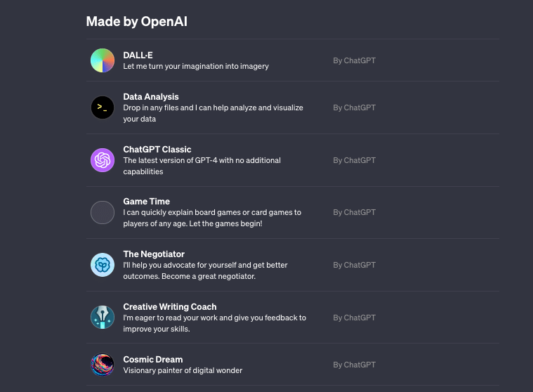
Task: Choose ChatGPT Classic from the list
Action: (x=157, y=150)
